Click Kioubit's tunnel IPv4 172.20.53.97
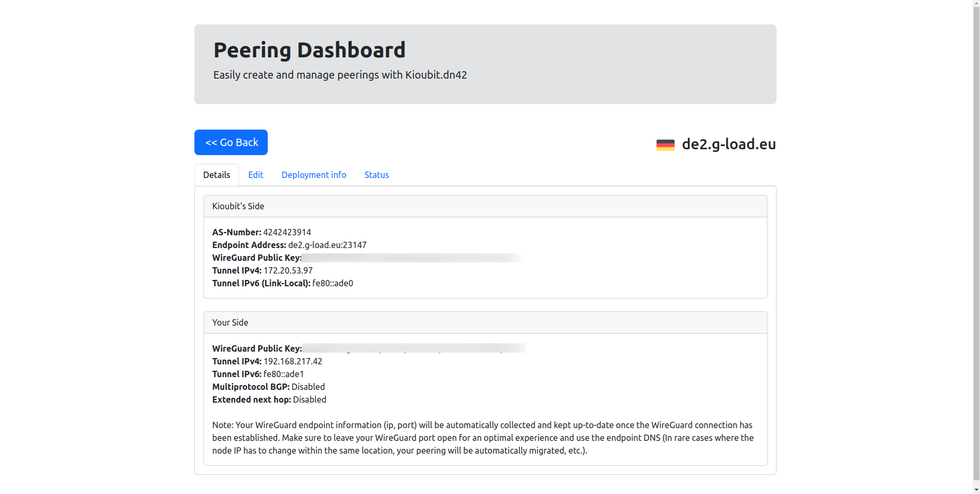This screenshot has height=494, width=980. coord(288,270)
